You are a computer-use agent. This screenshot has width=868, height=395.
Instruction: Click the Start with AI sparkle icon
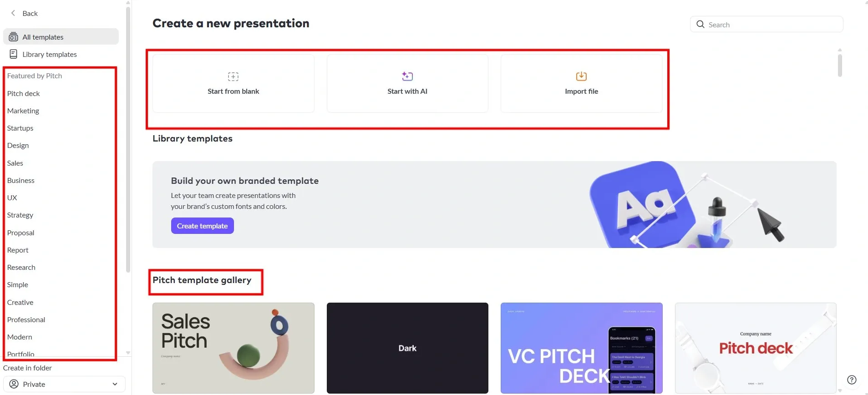click(406, 76)
